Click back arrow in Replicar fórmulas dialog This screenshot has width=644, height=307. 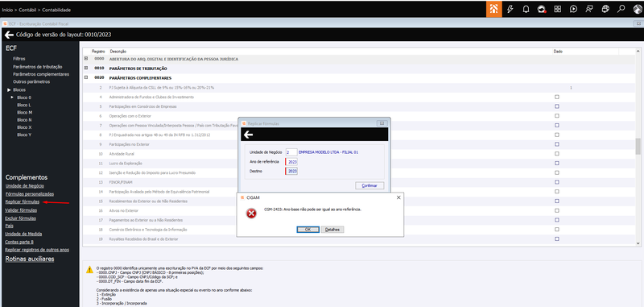[x=248, y=135]
